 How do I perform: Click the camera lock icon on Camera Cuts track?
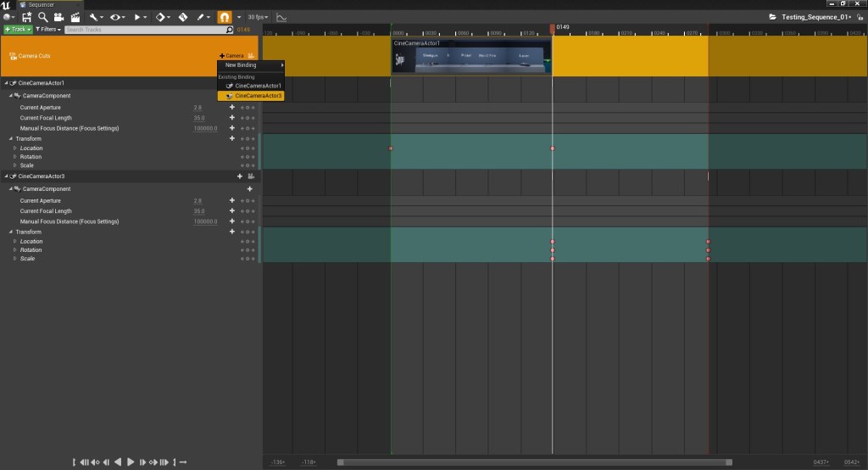[x=251, y=55]
